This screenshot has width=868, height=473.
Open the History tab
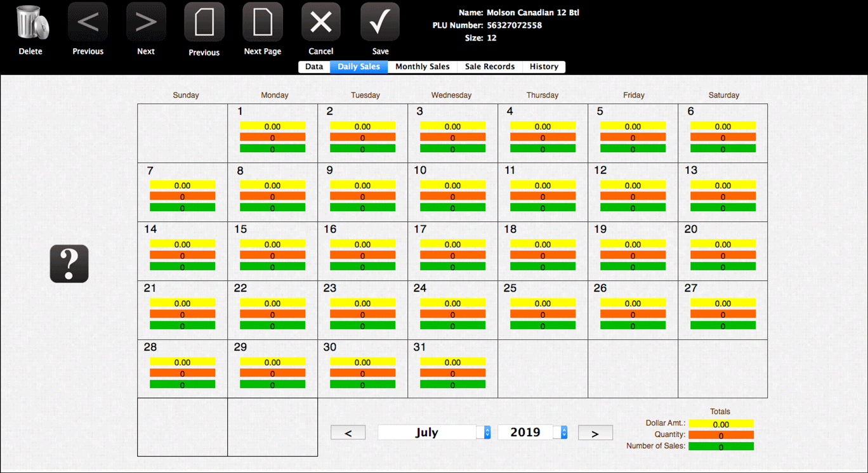coord(544,67)
